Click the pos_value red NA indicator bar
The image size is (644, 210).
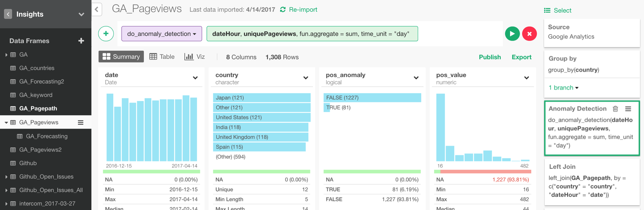(486, 172)
